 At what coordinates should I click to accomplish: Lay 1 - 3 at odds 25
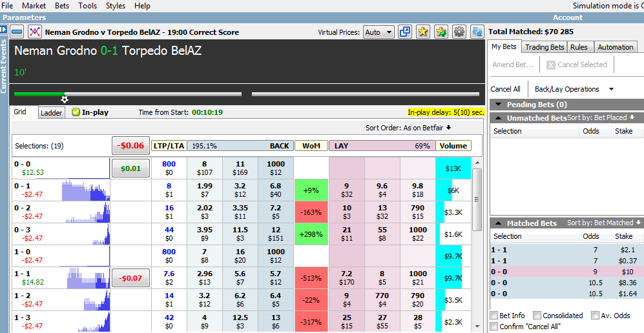click(x=347, y=322)
